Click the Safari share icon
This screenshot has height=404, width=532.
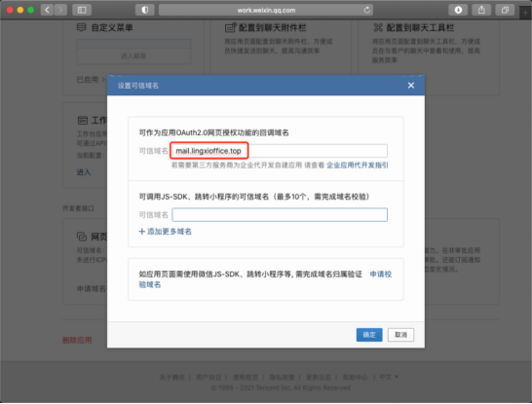click(481, 10)
